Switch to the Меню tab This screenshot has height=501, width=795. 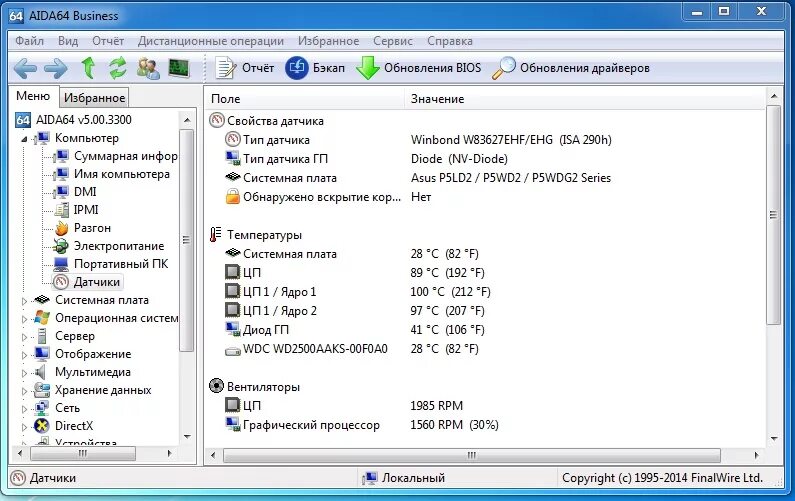[x=33, y=96]
